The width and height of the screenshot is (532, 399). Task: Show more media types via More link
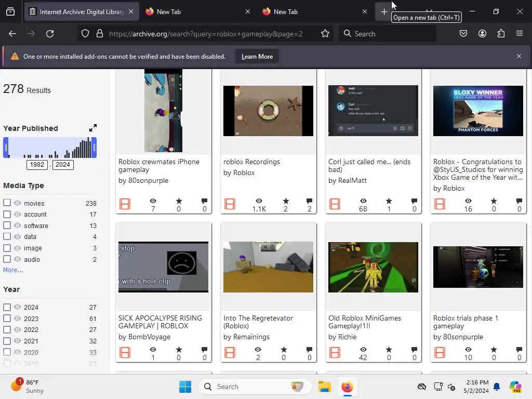pyautogui.click(x=13, y=270)
